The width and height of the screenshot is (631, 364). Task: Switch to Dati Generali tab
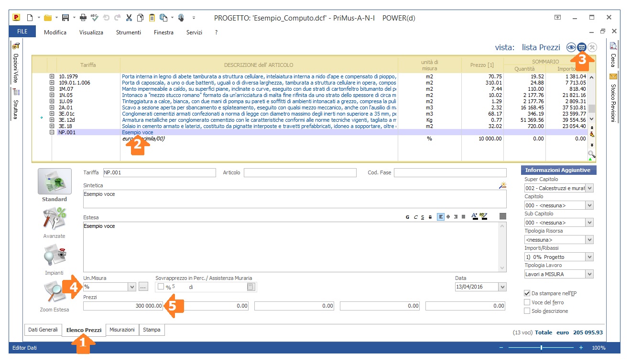[43, 330]
